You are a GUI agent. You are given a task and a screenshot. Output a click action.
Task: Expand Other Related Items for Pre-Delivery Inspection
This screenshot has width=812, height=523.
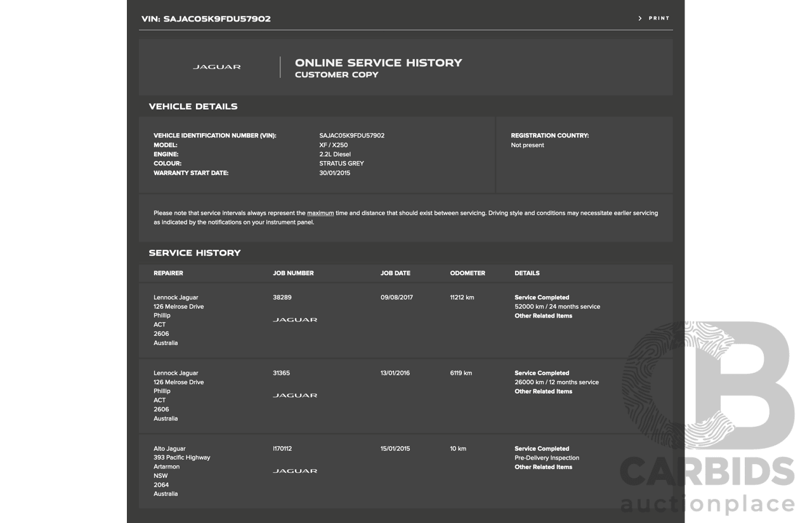543,467
